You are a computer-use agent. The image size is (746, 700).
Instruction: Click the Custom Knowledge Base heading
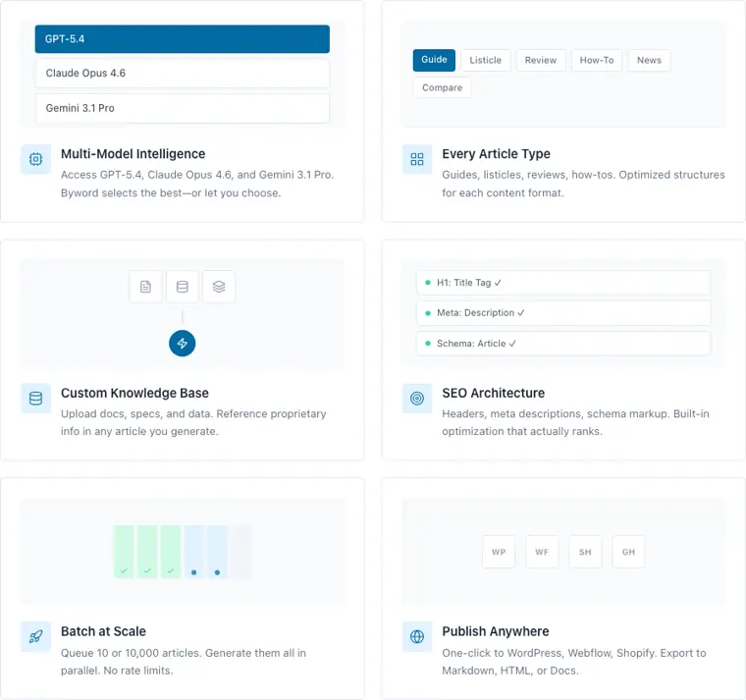134,393
